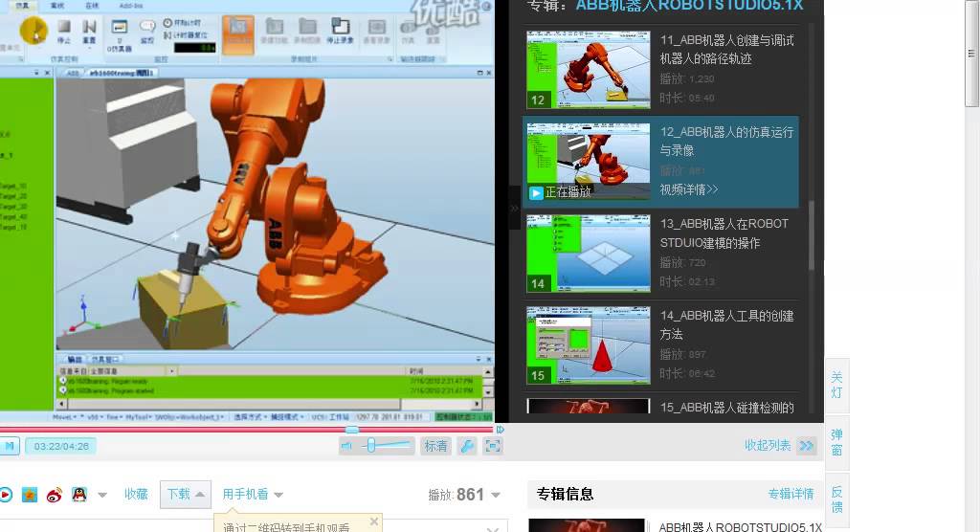Open the I/O simulator icon
The width and height of the screenshot is (980, 532).
pyautogui.click(x=119, y=34)
